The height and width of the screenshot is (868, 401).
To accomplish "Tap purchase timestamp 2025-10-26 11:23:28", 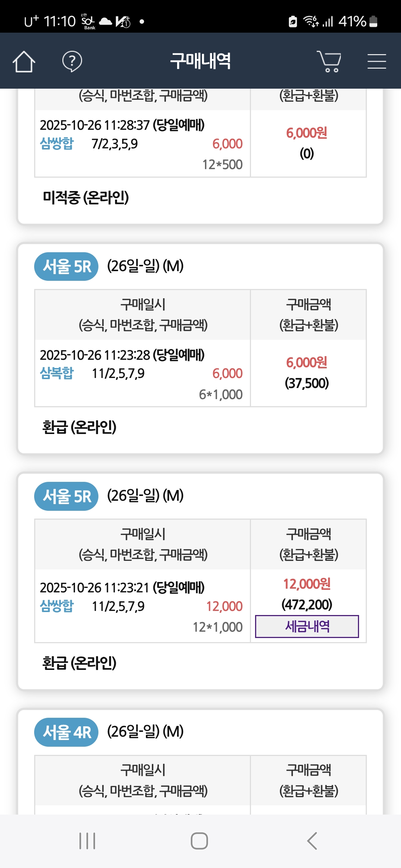I will 95,355.
